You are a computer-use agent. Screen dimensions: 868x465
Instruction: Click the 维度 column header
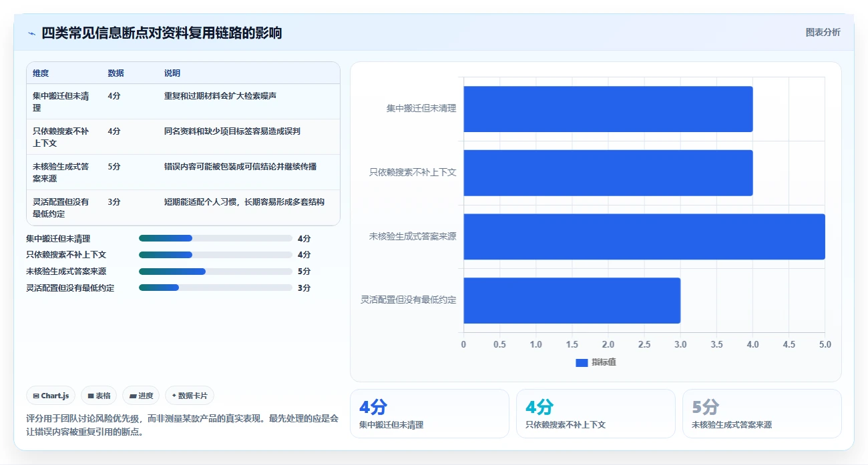(x=41, y=73)
